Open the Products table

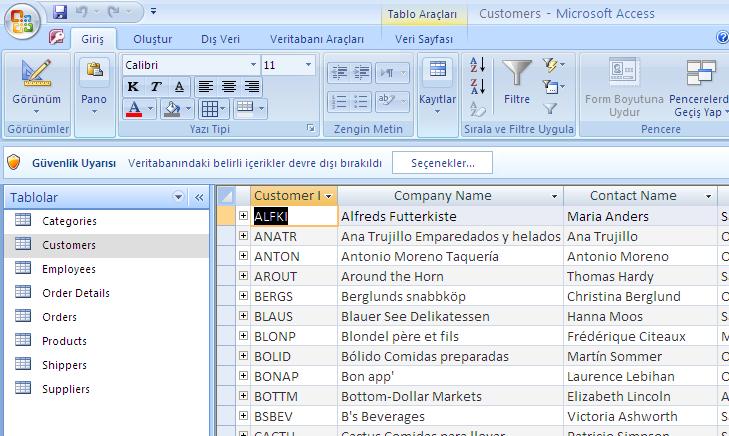coord(106,341)
